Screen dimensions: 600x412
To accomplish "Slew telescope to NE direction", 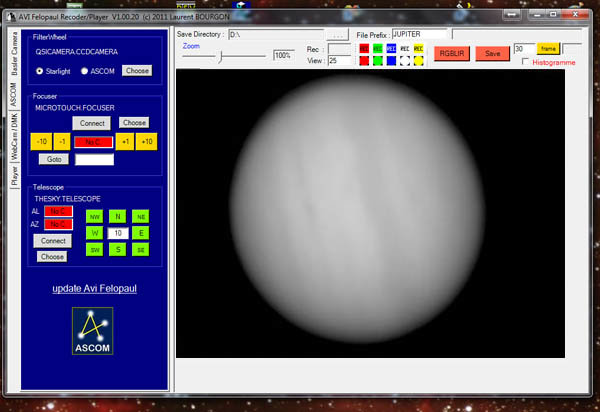I will [x=139, y=216].
